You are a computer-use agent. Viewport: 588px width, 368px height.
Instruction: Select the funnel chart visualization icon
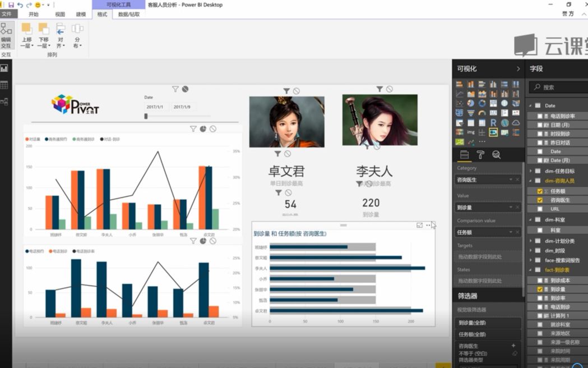click(470, 113)
